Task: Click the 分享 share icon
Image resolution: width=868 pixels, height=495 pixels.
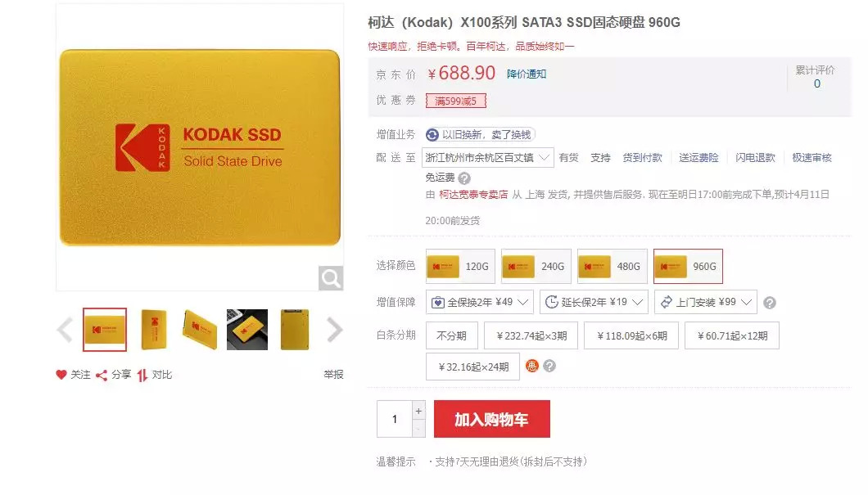Action: pyautogui.click(x=102, y=376)
